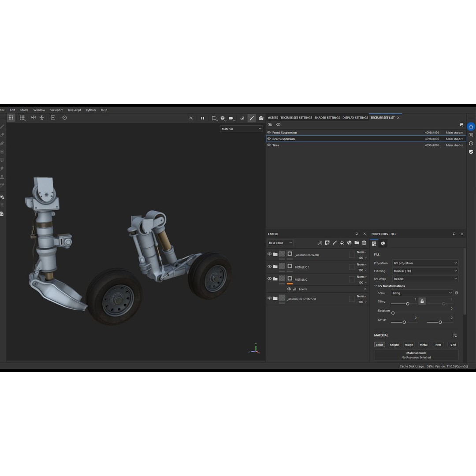Select the Paint brush tool in the left toolbar

pos(3,126)
